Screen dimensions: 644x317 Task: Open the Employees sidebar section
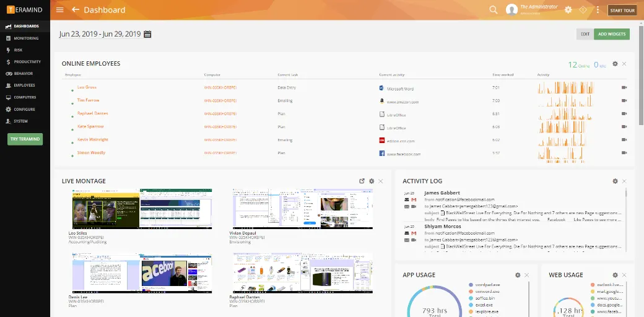pos(25,85)
